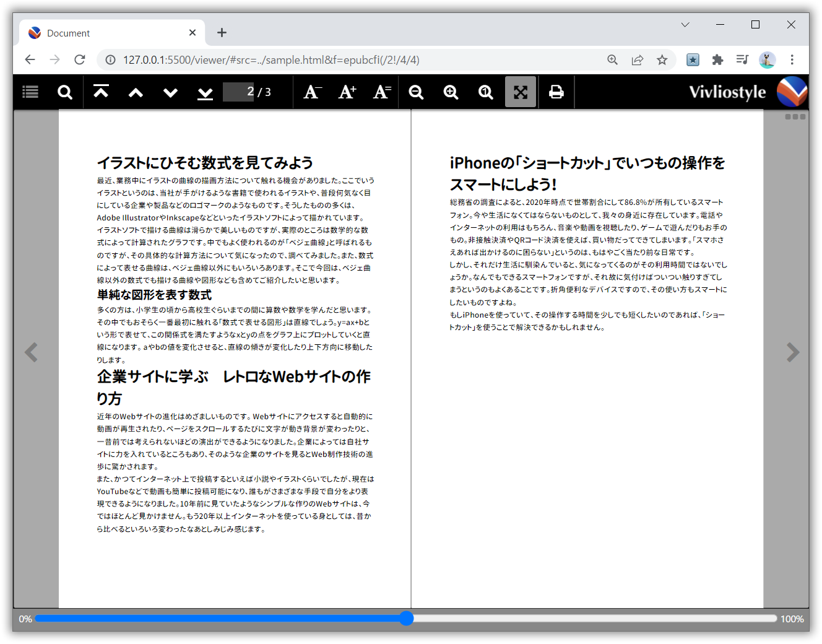
Task: Zoom out of the page view
Action: point(416,92)
